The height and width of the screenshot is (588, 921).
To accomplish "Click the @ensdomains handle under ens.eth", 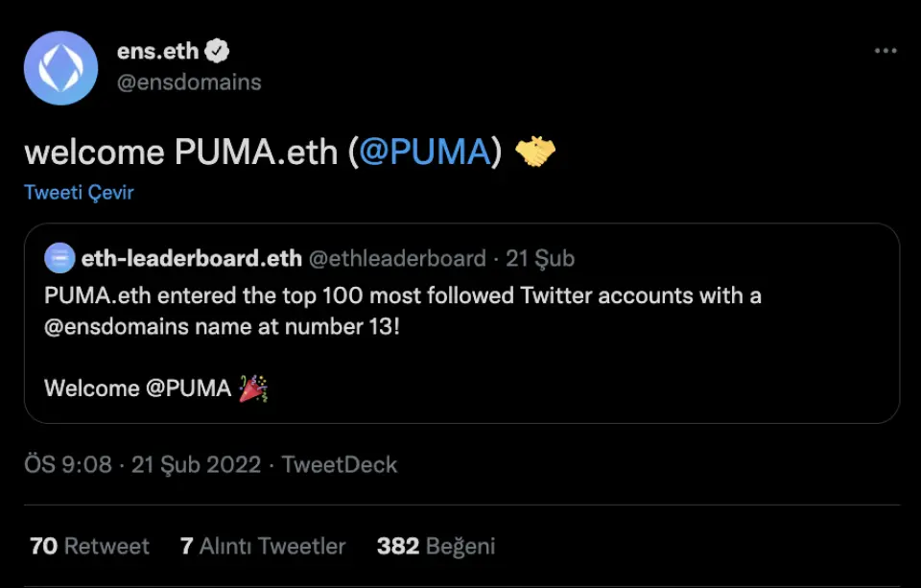I will click(189, 82).
